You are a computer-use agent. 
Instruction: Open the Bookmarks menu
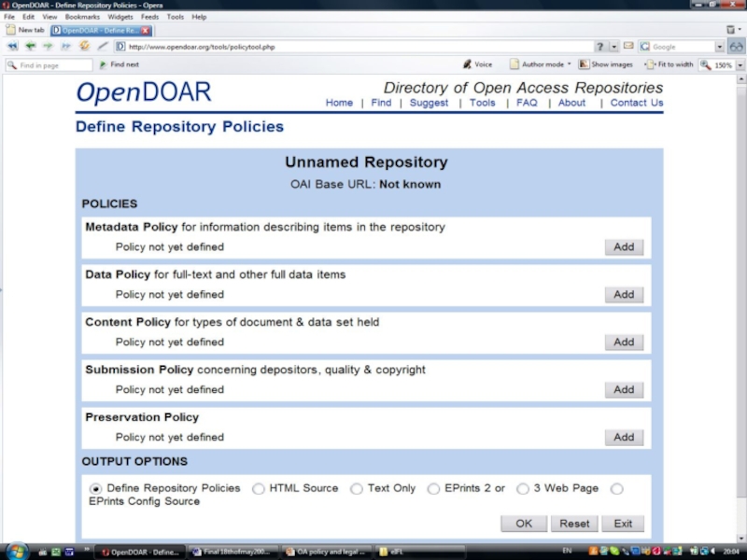coord(82,17)
